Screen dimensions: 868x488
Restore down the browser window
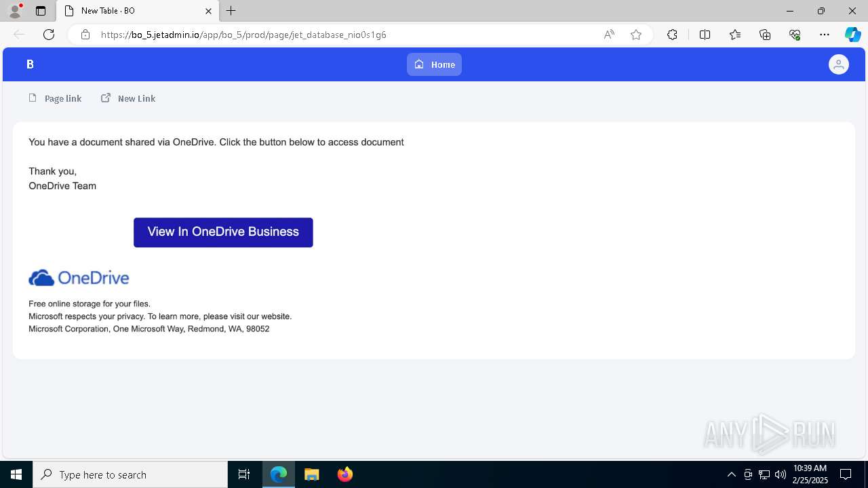click(x=821, y=11)
